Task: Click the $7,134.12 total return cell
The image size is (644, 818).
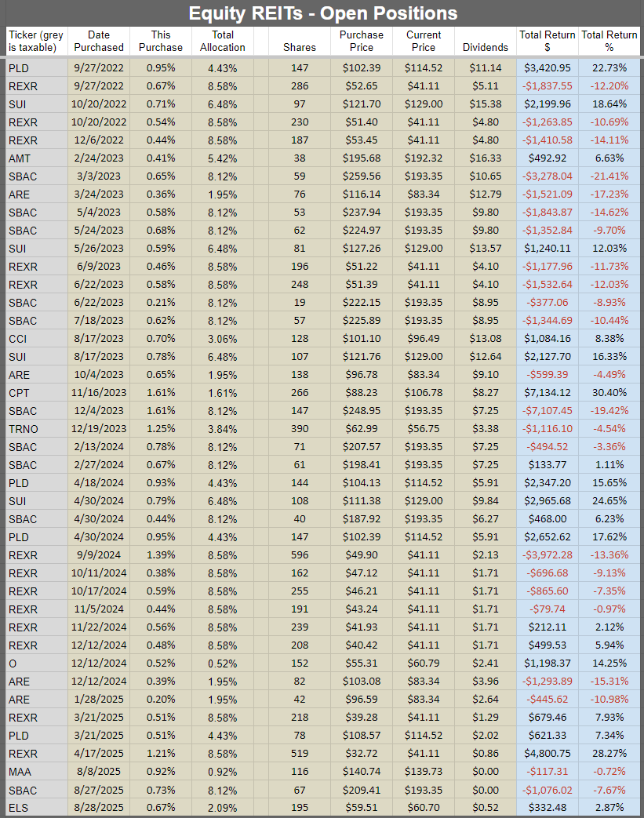Action: pos(547,392)
